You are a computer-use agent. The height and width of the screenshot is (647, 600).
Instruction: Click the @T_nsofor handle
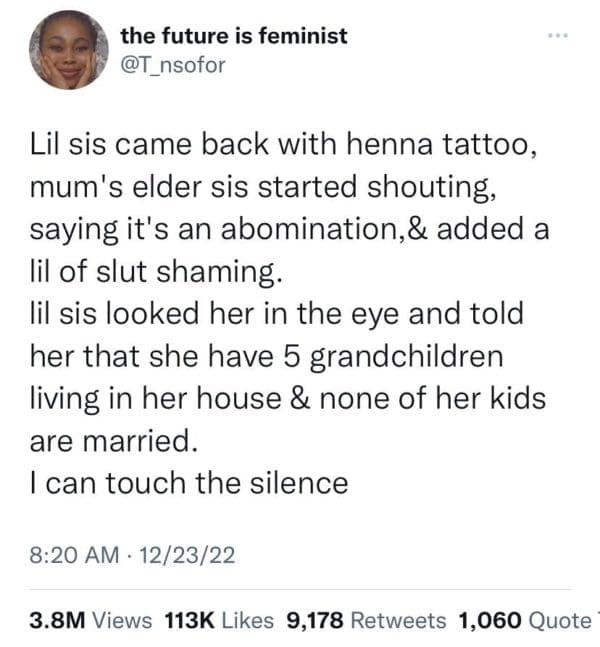173,68
